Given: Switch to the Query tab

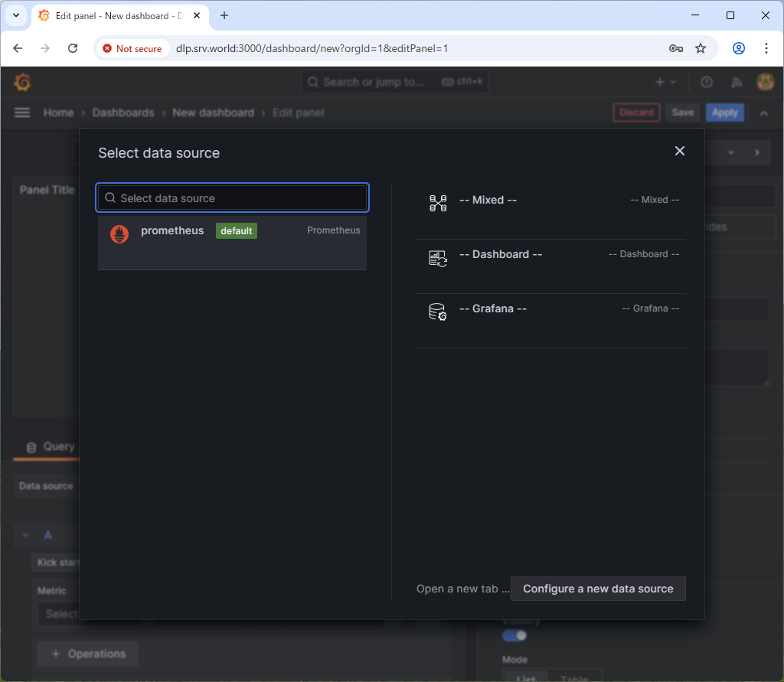Looking at the screenshot, I should click(51, 446).
